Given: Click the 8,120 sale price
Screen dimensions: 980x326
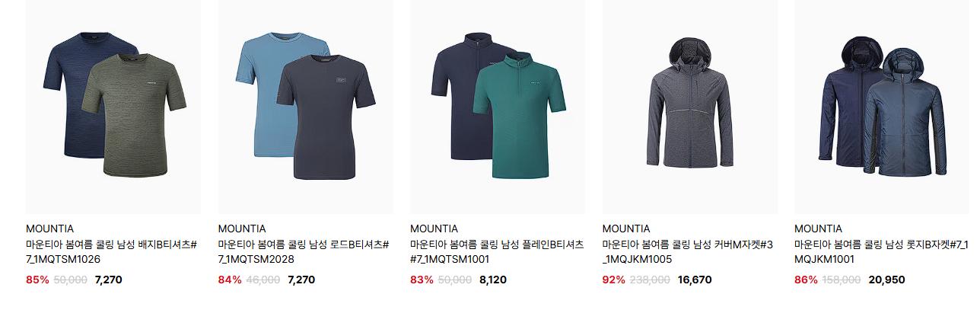Looking at the screenshot, I should [x=493, y=280].
